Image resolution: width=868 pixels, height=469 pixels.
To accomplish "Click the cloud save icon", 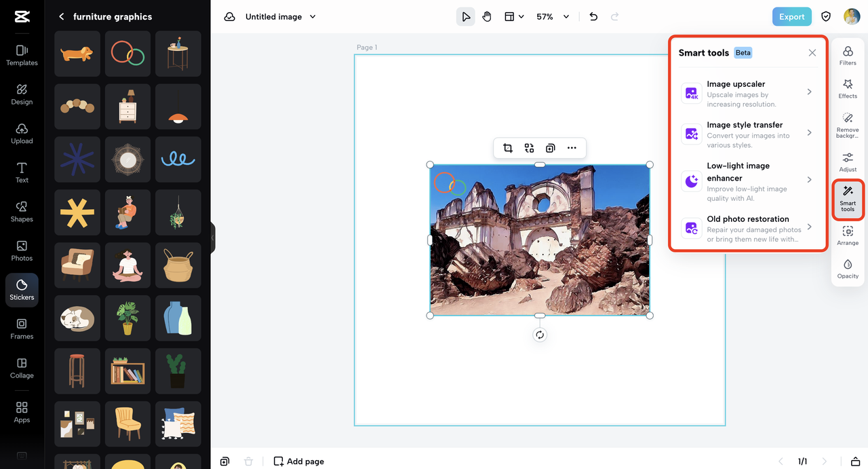I will tap(229, 16).
